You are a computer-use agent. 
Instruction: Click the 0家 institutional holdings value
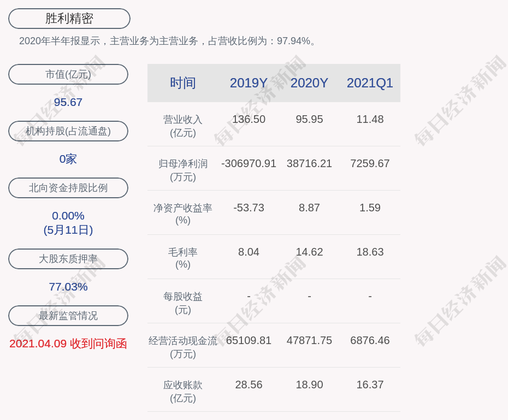tap(68, 159)
